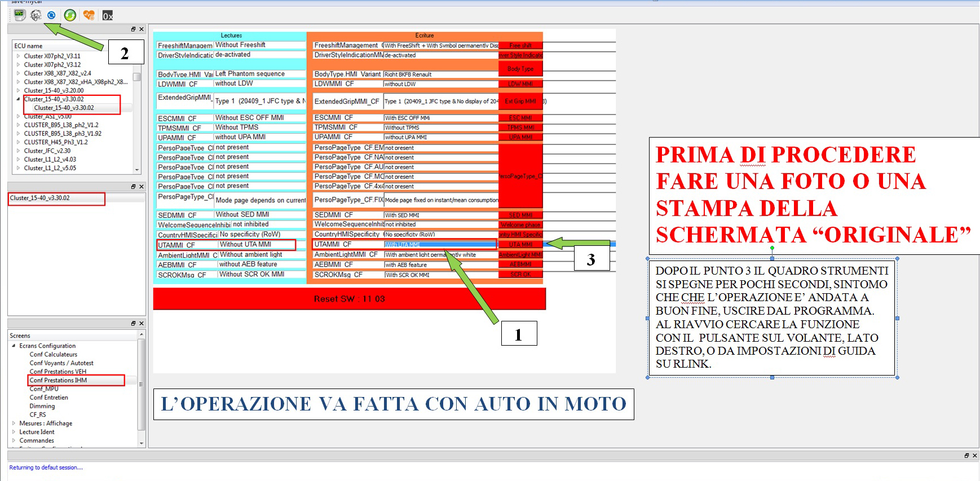Open the ECU scan monitor tool

click(x=20, y=15)
